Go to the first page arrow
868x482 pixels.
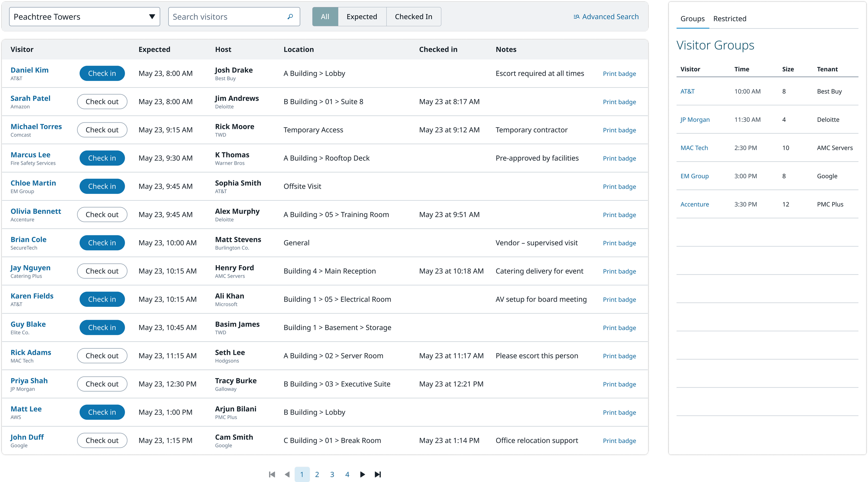[x=272, y=474]
